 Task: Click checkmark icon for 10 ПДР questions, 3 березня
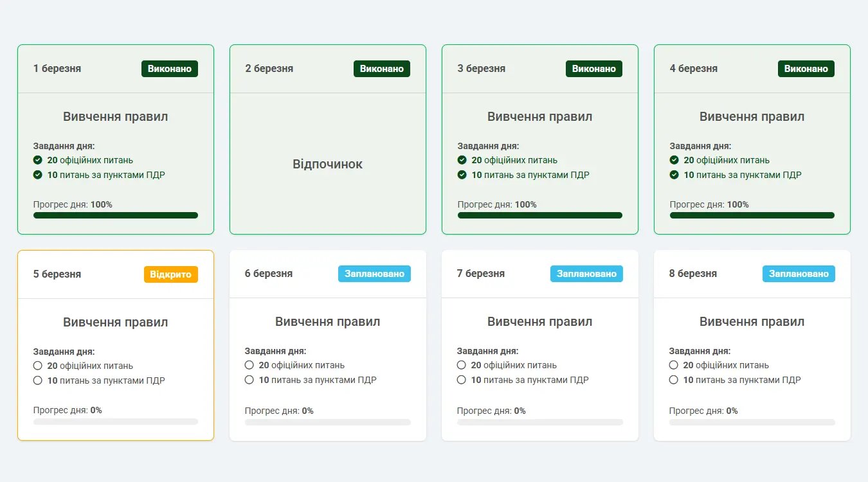[462, 175]
